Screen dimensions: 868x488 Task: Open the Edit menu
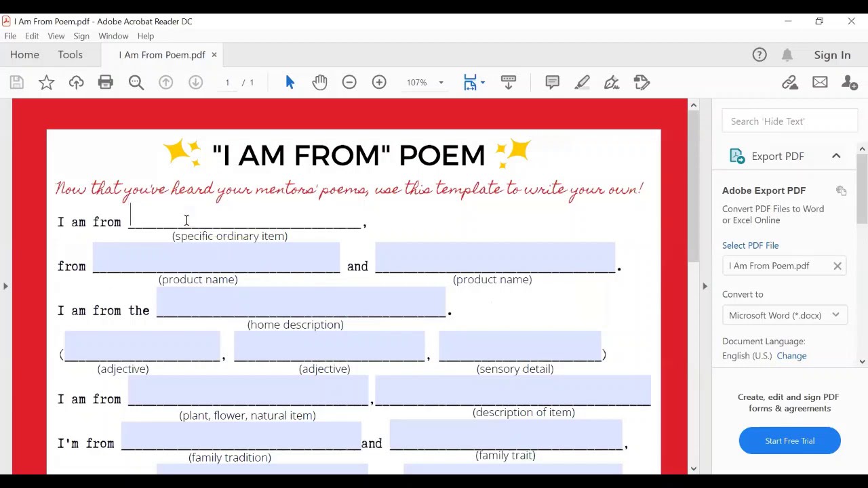pyautogui.click(x=32, y=36)
